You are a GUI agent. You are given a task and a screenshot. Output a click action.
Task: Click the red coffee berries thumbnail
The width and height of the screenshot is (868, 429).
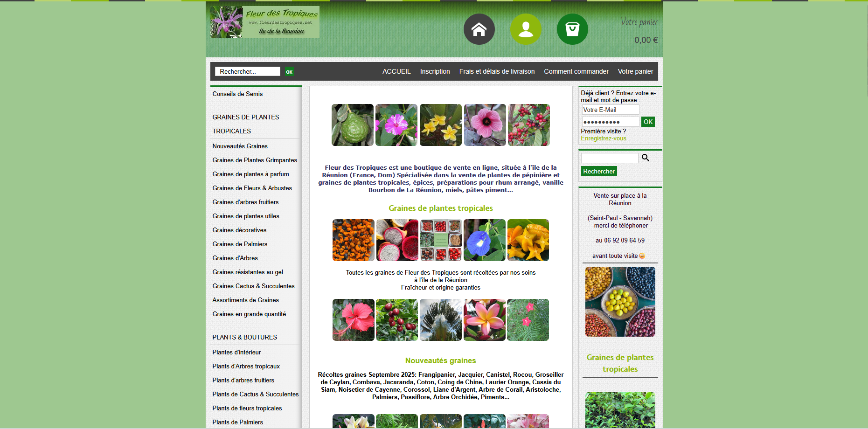[529, 125]
